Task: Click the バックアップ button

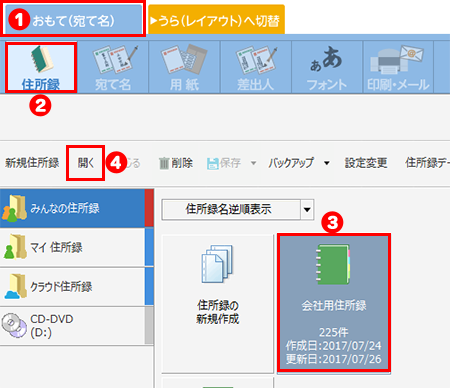Action: (x=291, y=163)
